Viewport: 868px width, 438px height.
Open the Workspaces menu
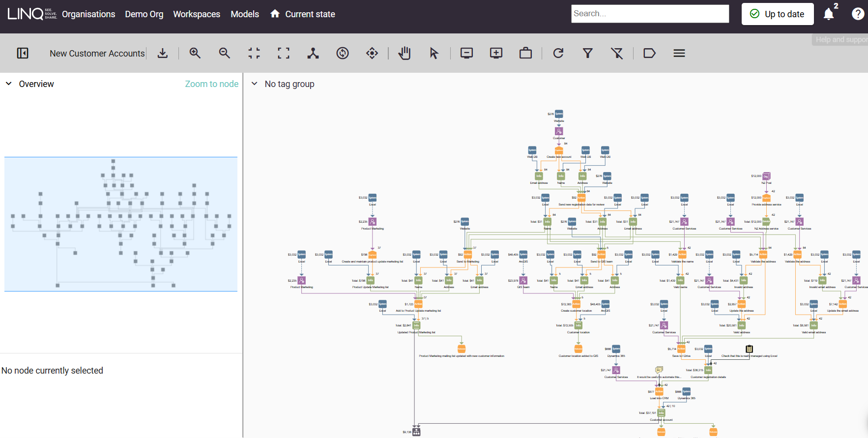[x=197, y=14]
